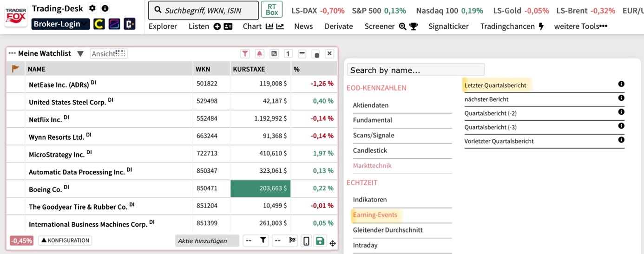Open weitere Tools menu

[580, 26]
